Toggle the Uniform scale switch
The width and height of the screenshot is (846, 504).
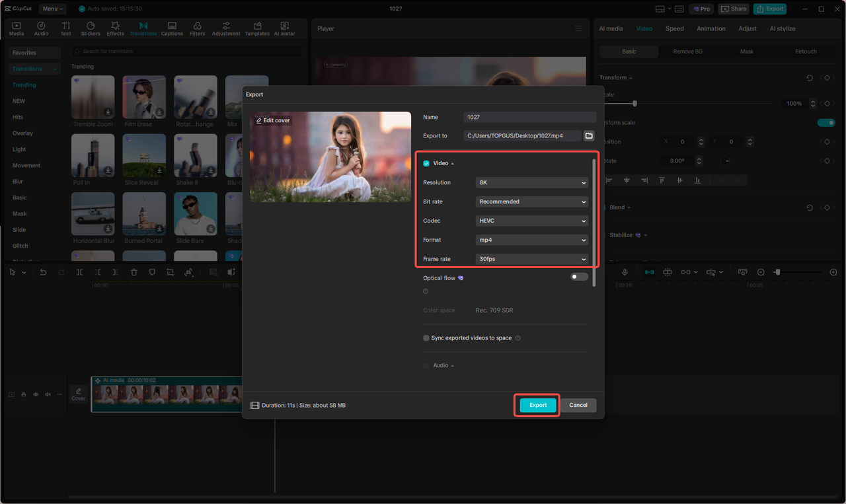tap(826, 122)
